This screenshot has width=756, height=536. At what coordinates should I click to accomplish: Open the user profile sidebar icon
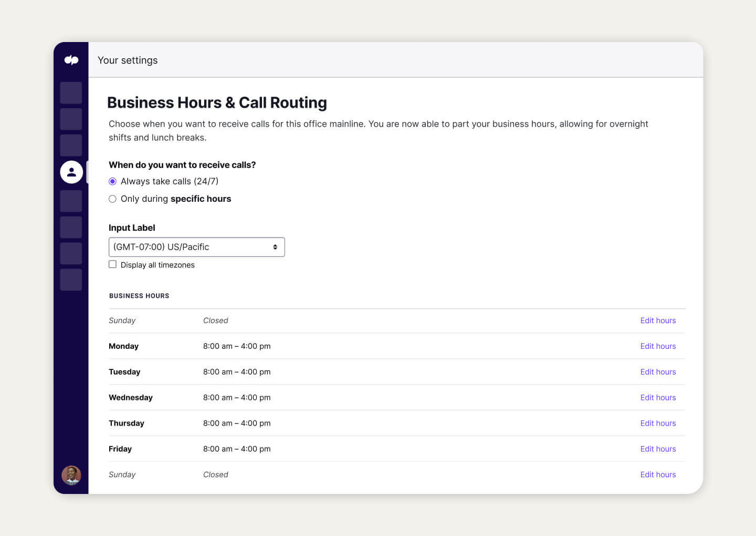click(71, 172)
